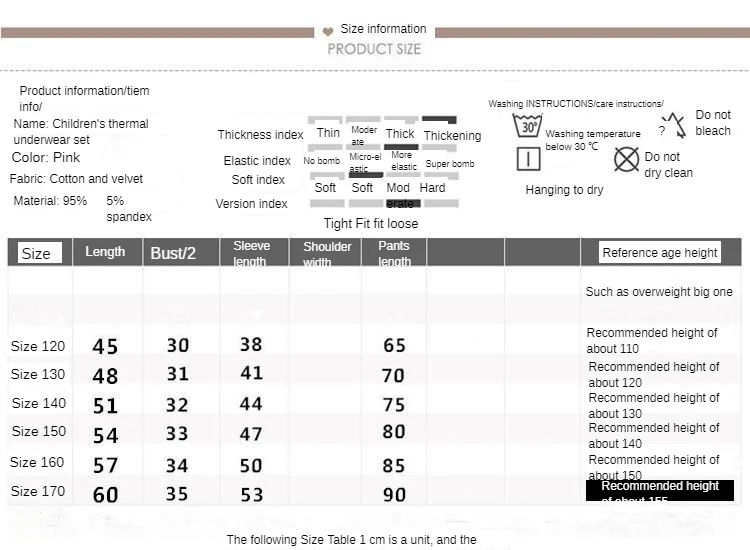The height and width of the screenshot is (550, 750).
Task: Select the Size 170 row label
Action: point(38,491)
